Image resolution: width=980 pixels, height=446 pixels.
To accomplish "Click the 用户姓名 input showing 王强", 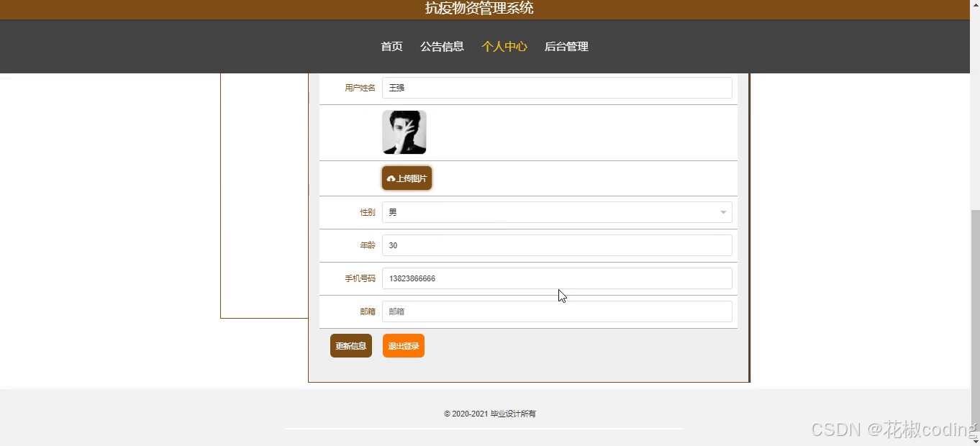I will (x=556, y=87).
